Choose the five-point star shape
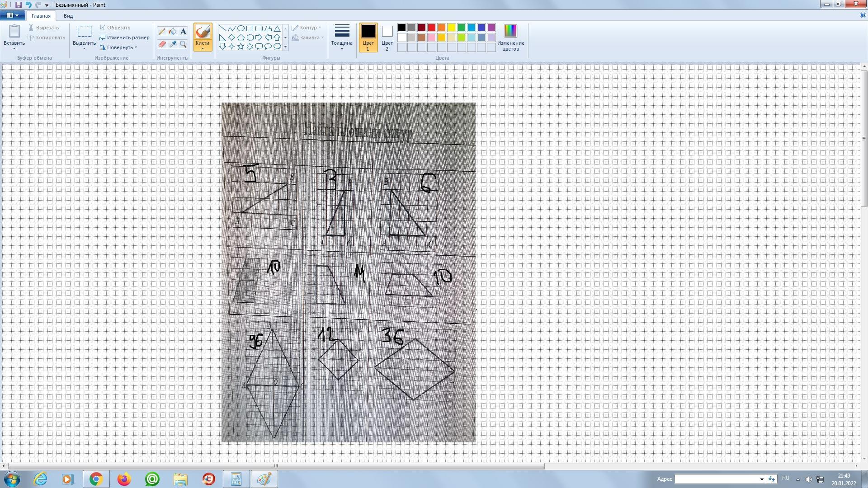The width and height of the screenshot is (868, 488). pyautogui.click(x=241, y=46)
